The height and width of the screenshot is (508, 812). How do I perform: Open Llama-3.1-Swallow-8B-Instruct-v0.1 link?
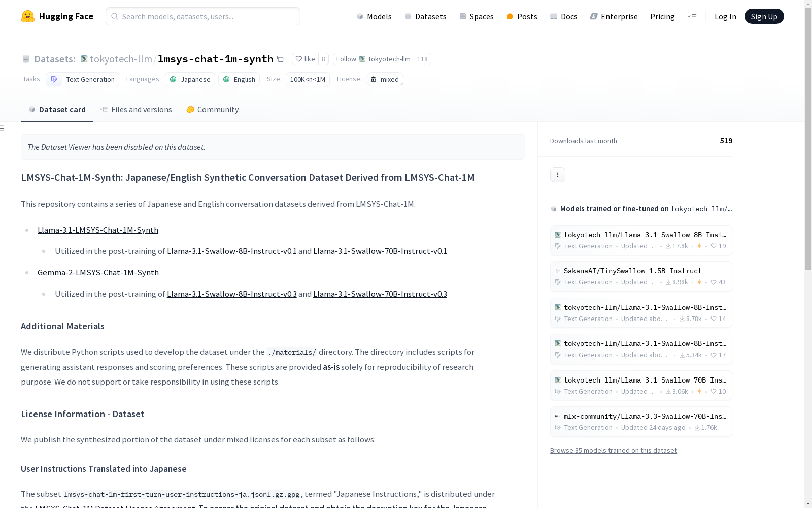tap(232, 251)
